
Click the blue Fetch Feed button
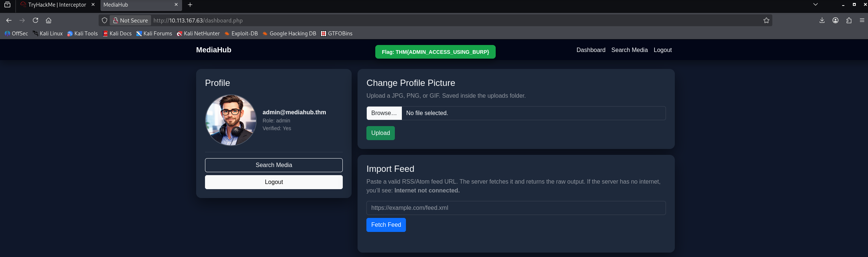[x=386, y=225]
